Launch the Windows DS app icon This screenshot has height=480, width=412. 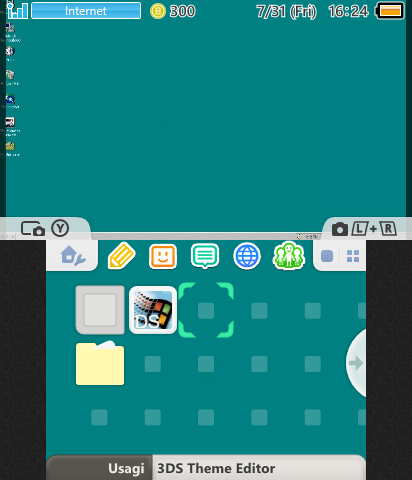click(153, 310)
